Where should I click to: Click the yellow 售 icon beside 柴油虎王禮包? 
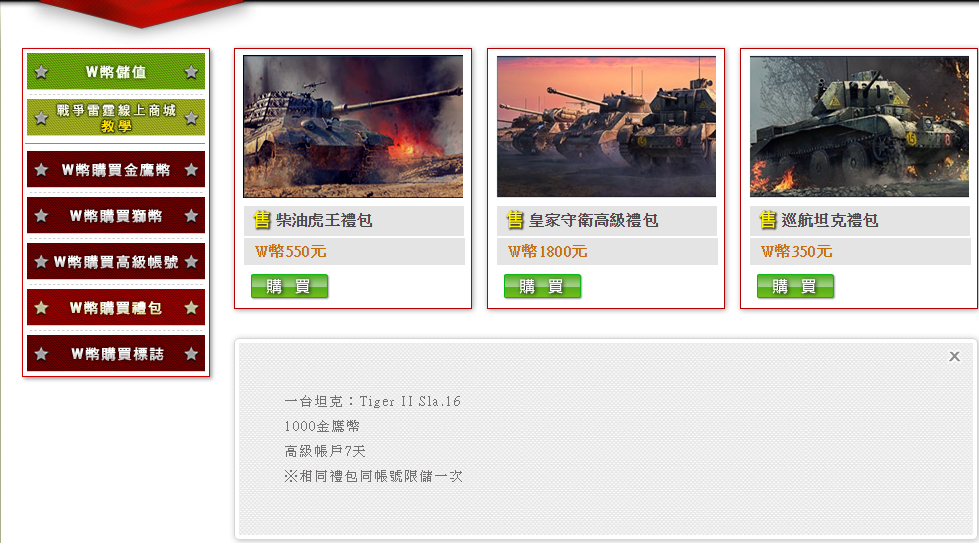[262, 220]
